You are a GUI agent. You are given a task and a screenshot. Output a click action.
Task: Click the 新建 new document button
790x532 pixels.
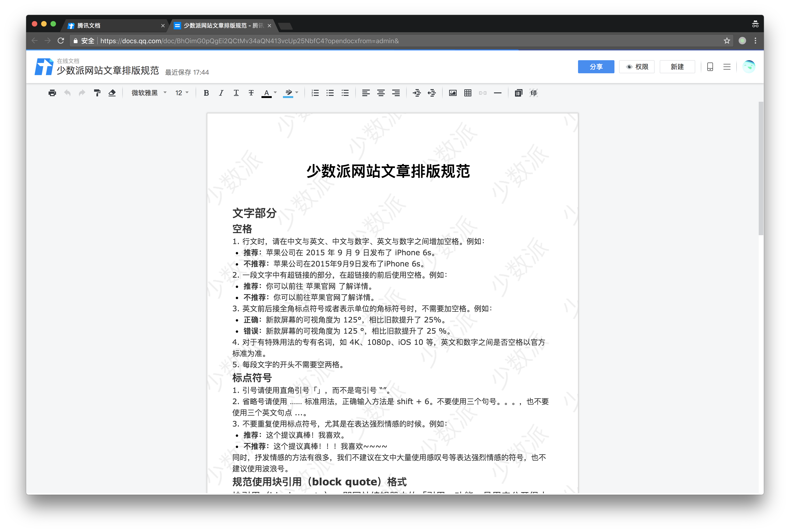tap(677, 67)
